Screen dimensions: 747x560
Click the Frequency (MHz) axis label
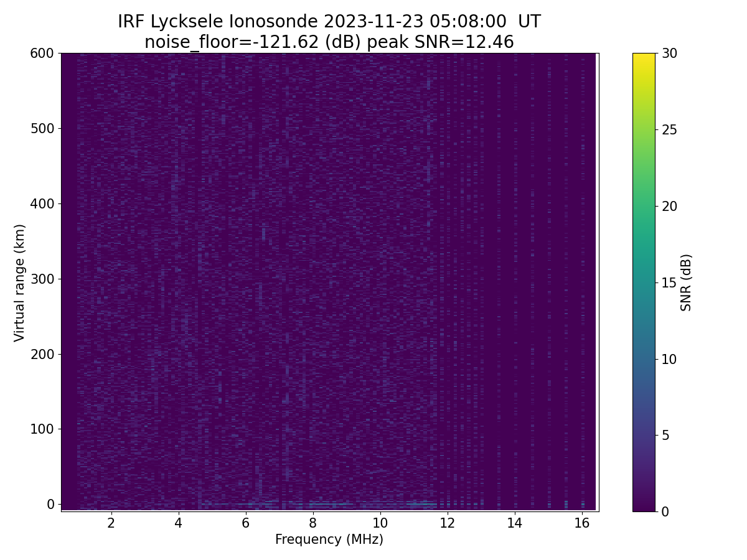pyautogui.click(x=329, y=539)
